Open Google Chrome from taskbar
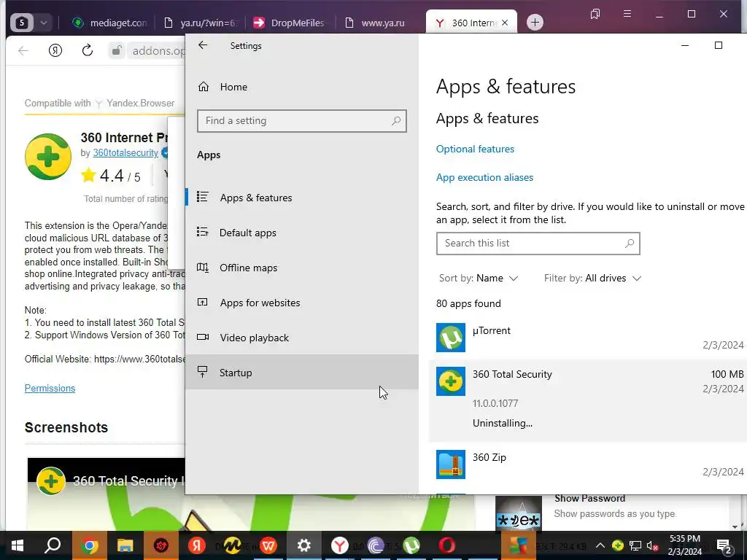Image resolution: width=747 pixels, height=560 pixels. coord(89,545)
